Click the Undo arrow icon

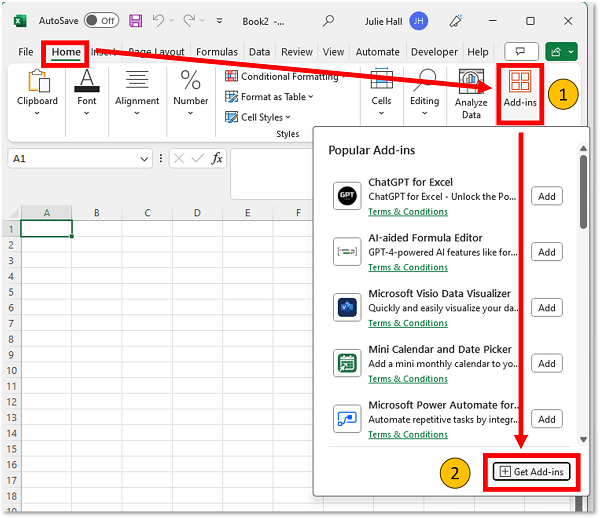point(159,20)
